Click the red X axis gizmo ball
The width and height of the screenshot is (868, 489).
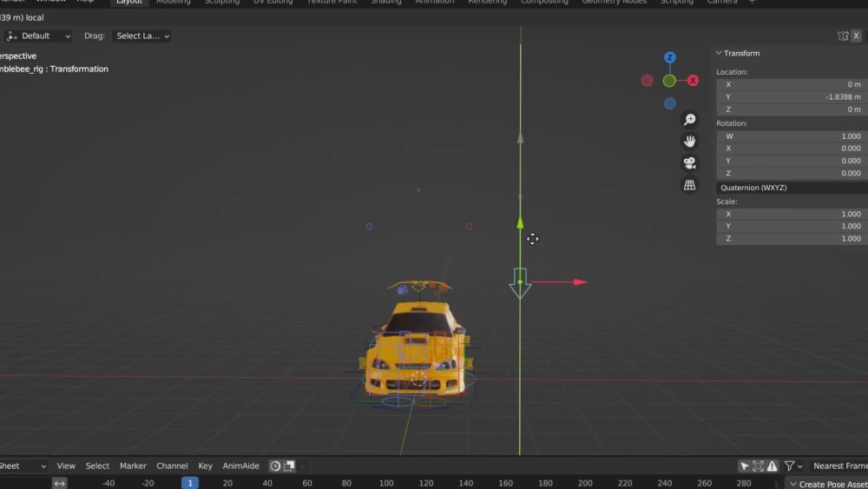tap(693, 81)
